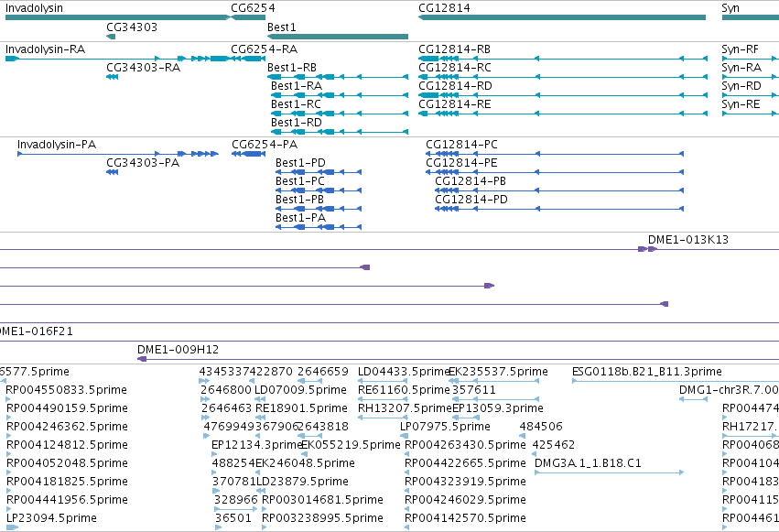779x532 pixels.
Task: Select transcript Invadolysin-RA
Action: 118,59
